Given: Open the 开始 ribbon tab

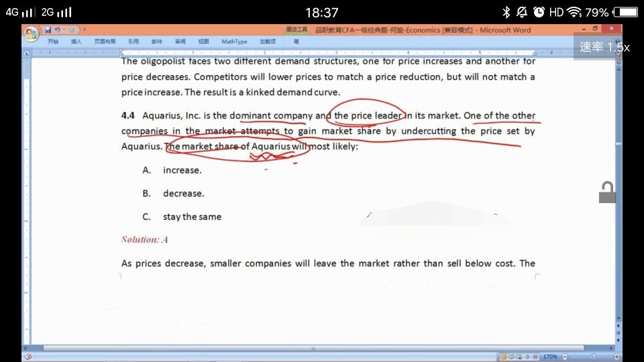Looking at the screenshot, I should click(53, 42).
